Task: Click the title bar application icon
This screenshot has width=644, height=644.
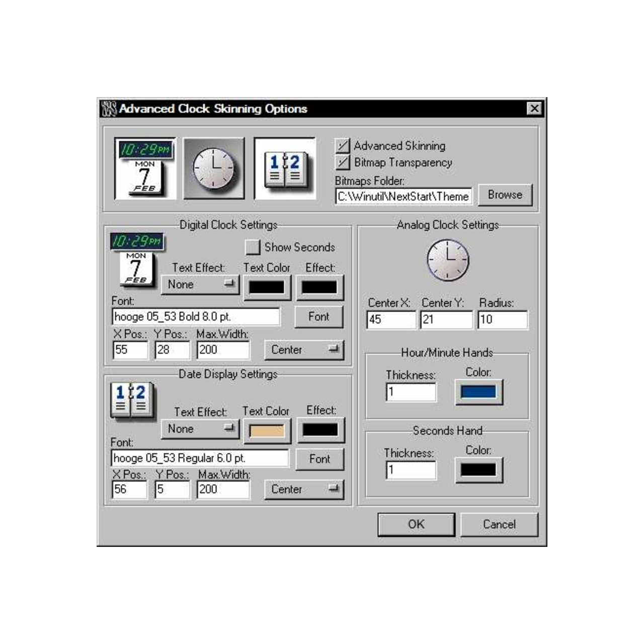Action: coord(109,109)
